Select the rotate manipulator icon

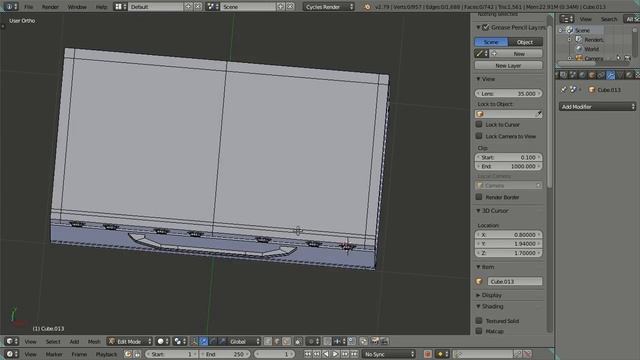pos(213,341)
